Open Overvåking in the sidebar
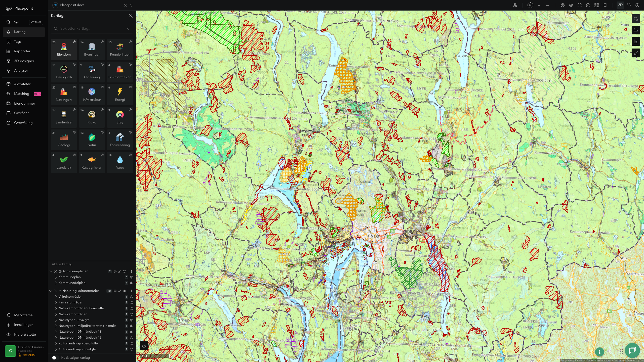 coord(24,123)
